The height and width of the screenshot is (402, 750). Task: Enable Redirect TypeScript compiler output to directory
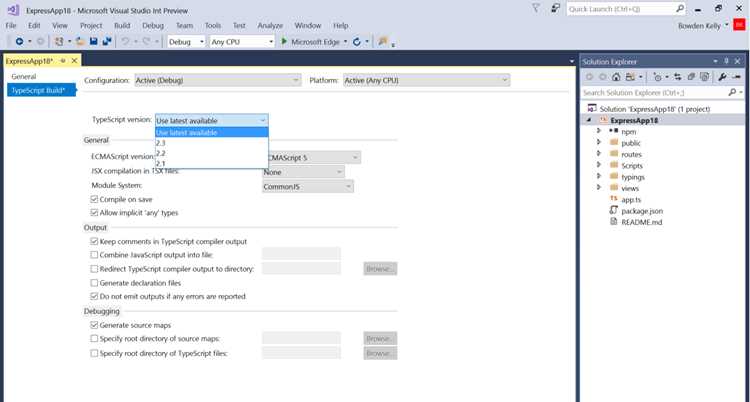pos(94,269)
